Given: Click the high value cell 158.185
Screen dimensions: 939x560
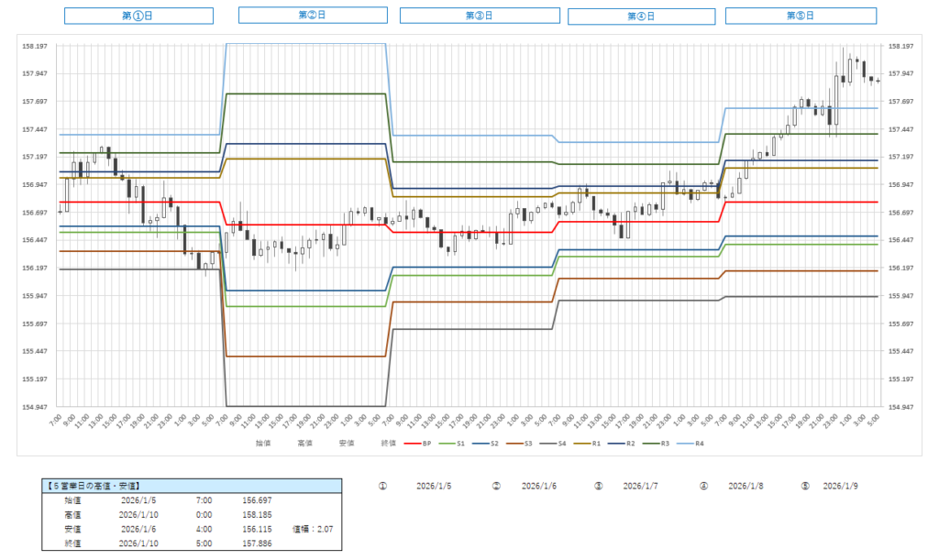Looking at the screenshot, I should pyautogui.click(x=260, y=515).
